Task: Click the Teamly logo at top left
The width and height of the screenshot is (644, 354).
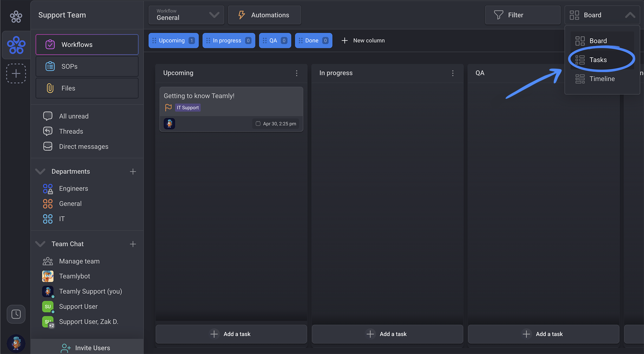Action: (x=16, y=16)
